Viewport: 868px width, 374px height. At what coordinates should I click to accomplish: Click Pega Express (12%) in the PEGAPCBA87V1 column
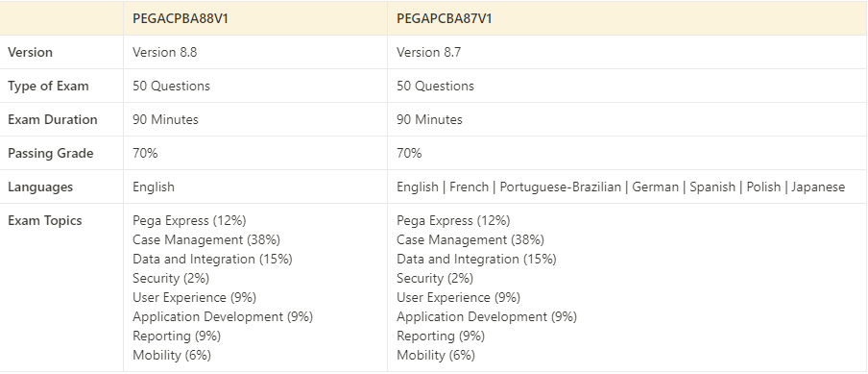tap(453, 220)
